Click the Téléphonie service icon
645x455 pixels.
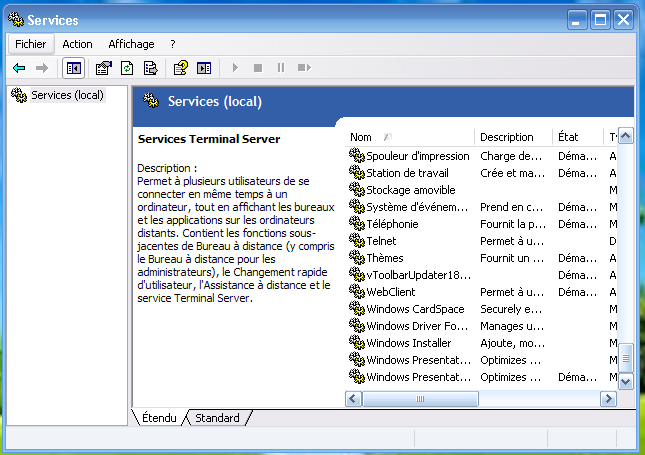(x=357, y=224)
